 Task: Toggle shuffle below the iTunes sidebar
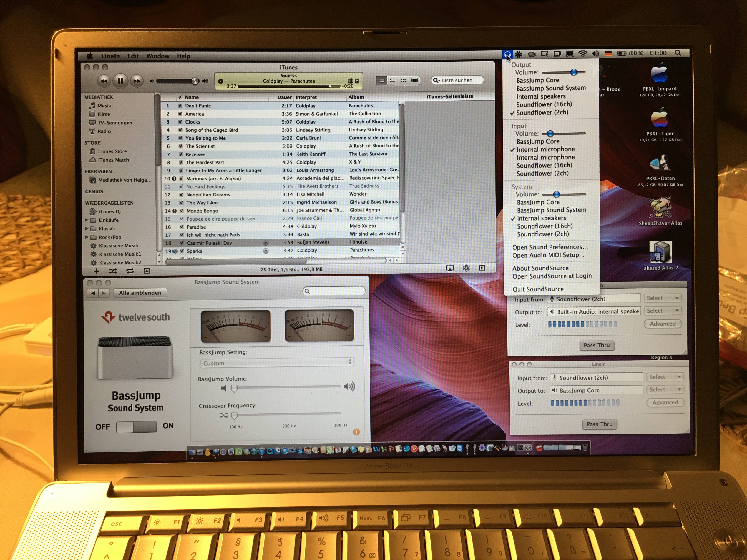click(113, 271)
